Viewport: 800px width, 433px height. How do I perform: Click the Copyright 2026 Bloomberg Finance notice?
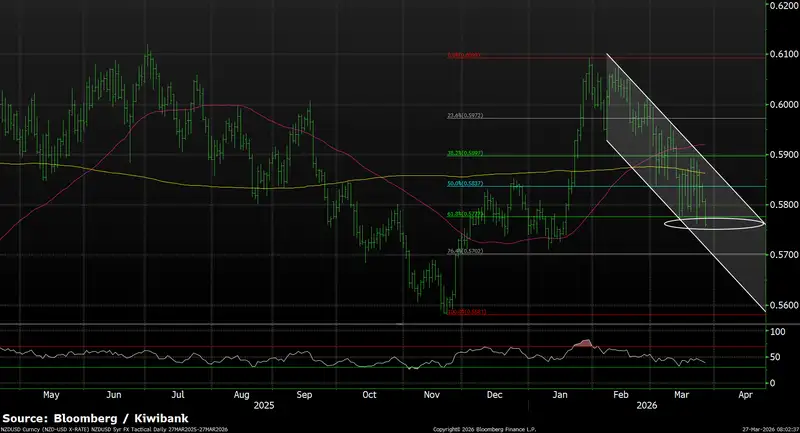(484, 429)
